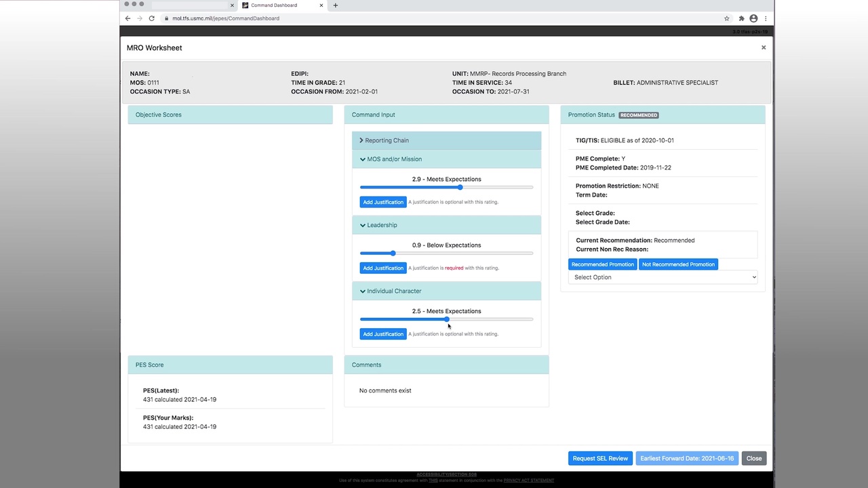Click the browser back arrow
Viewport: 868px width, 488px height.
pyautogui.click(x=127, y=18)
